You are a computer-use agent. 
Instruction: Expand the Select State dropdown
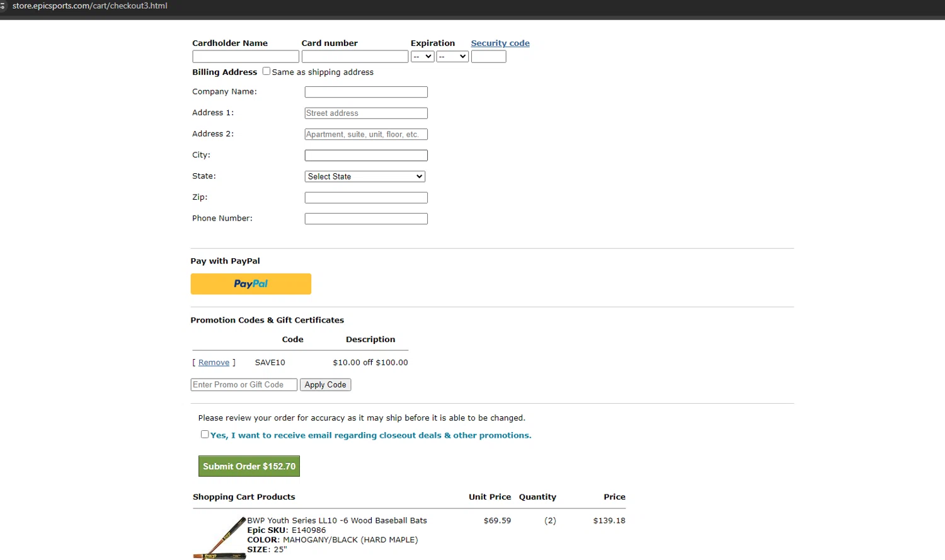pyautogui.click(x=365, y=176)
